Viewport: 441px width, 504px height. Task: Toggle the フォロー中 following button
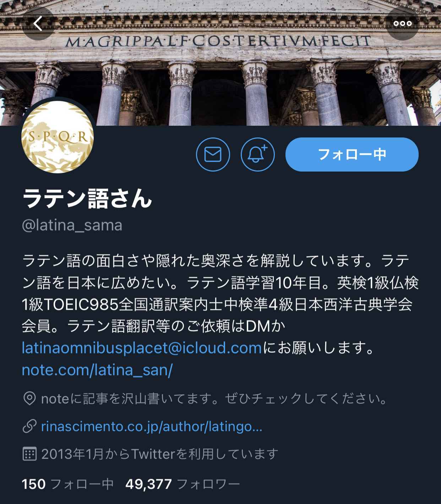click(x=352, y=155)
